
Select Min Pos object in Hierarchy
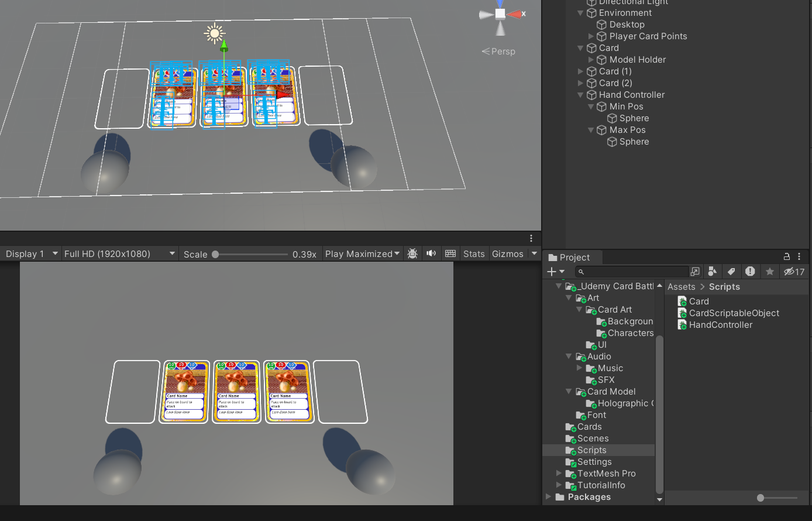[x=626, y=107]
